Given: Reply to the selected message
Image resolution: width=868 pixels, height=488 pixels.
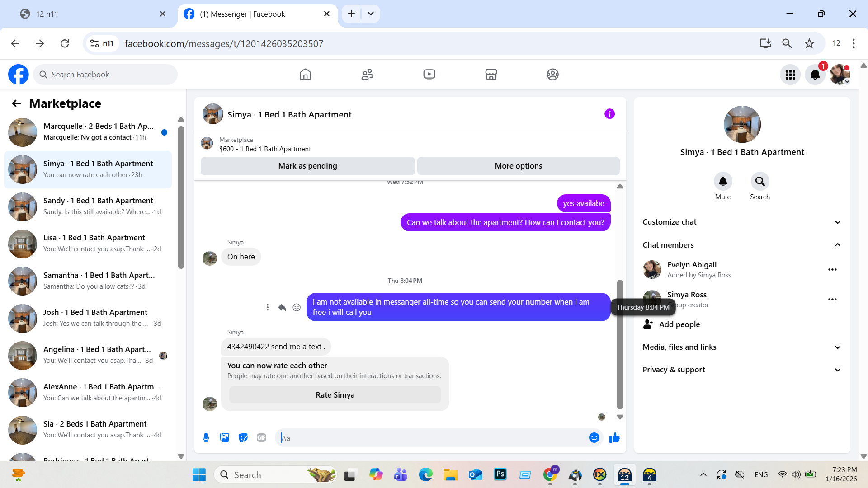Looking at the screenshot, I should click(x=282, y=307).
